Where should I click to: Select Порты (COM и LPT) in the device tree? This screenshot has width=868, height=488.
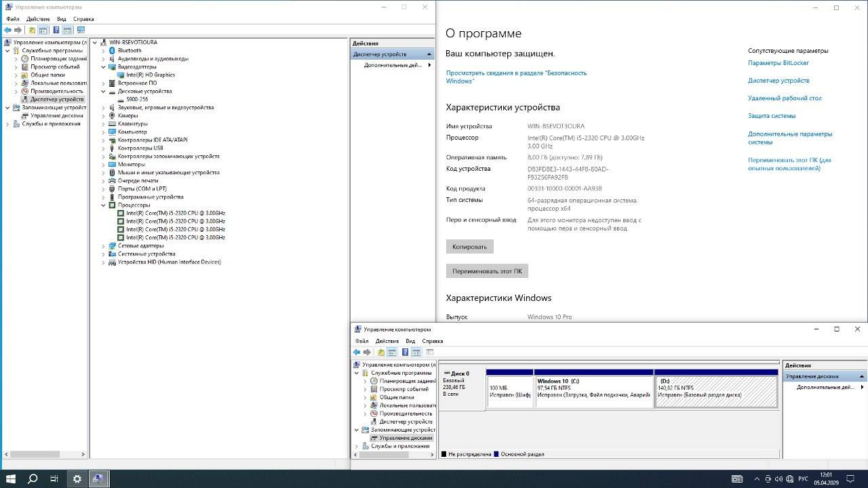coord(142,189)
